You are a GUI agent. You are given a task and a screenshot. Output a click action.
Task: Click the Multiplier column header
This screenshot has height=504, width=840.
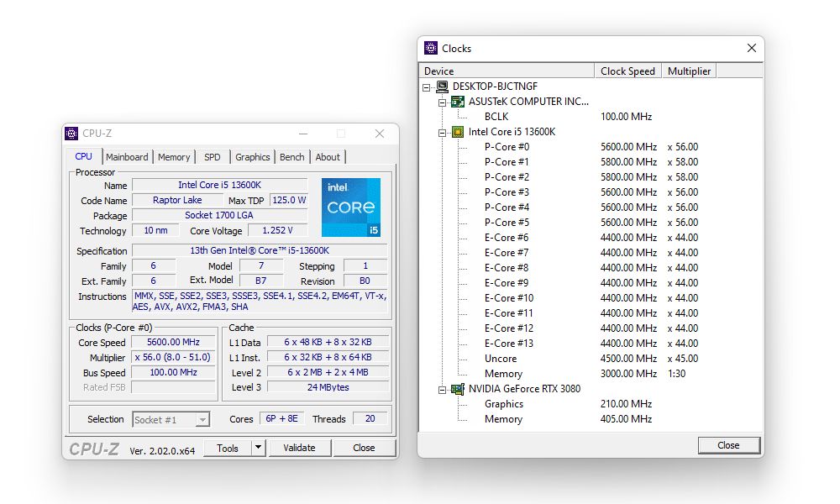pyautogui.click(x=689, y=71)
